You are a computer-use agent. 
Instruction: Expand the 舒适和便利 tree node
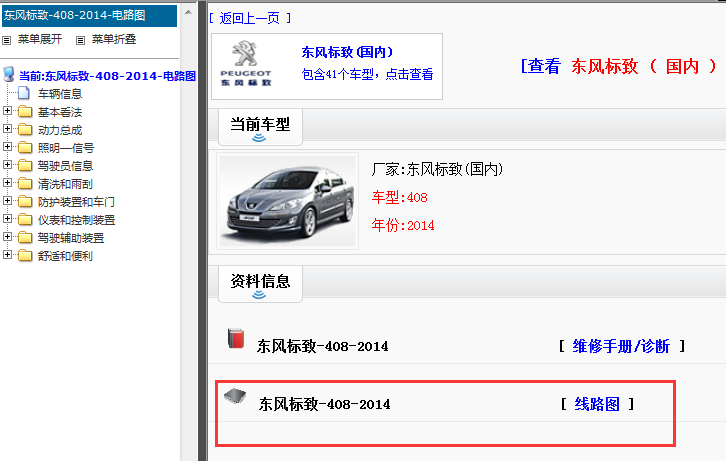7,255
